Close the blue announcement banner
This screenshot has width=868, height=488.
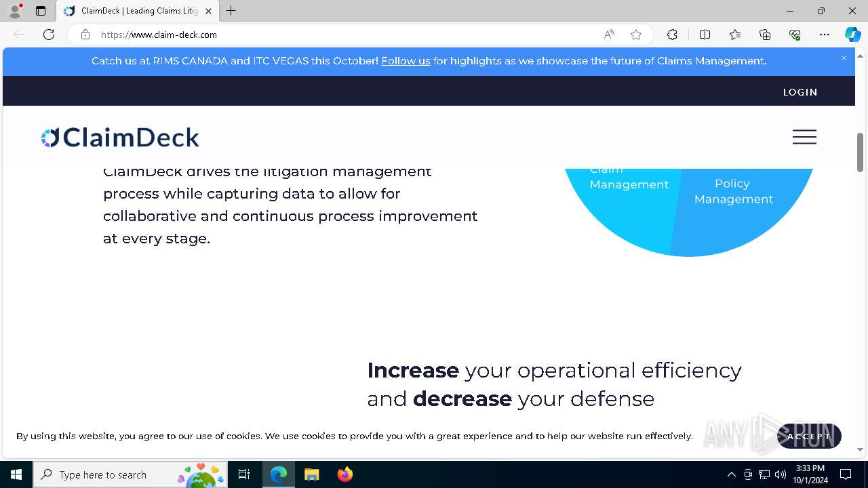(844, 58)
